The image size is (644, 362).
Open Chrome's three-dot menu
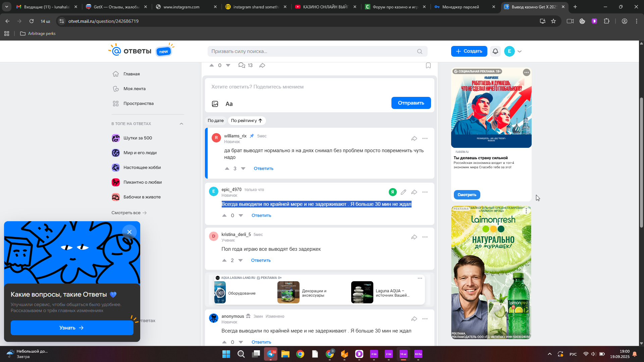pyautogui.click(x=637, y=21)
